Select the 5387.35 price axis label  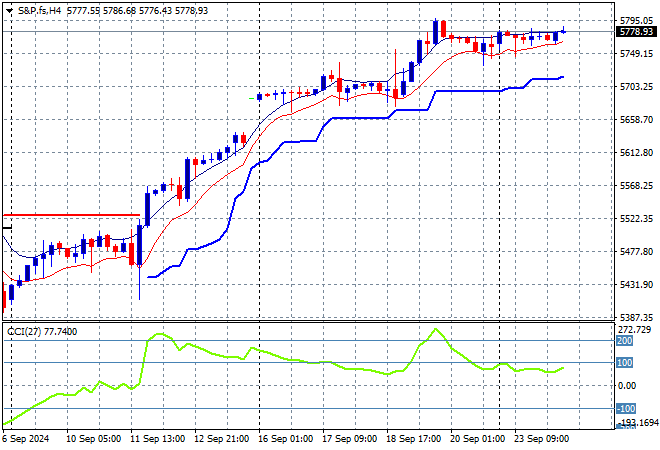(636, 317)
